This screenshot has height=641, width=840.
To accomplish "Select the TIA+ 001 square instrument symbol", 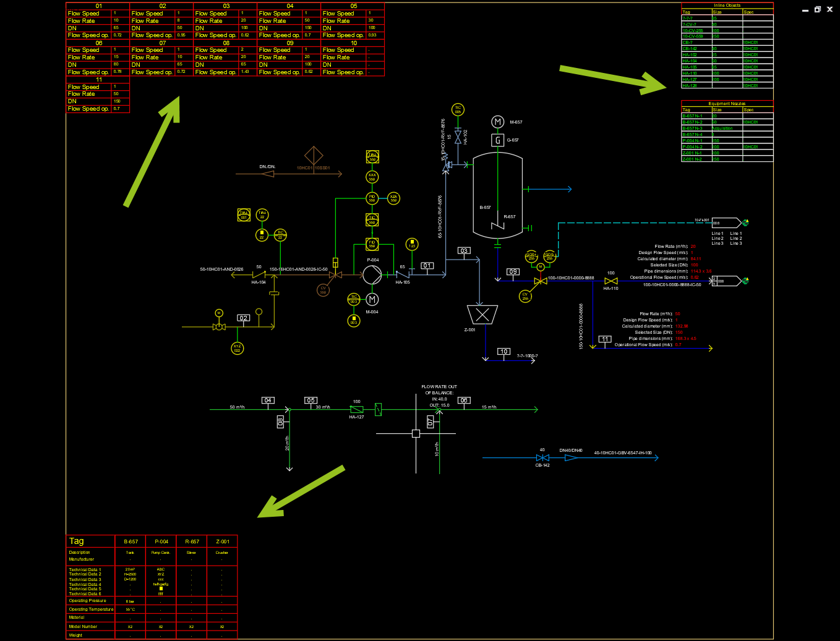I will point(244,215).
